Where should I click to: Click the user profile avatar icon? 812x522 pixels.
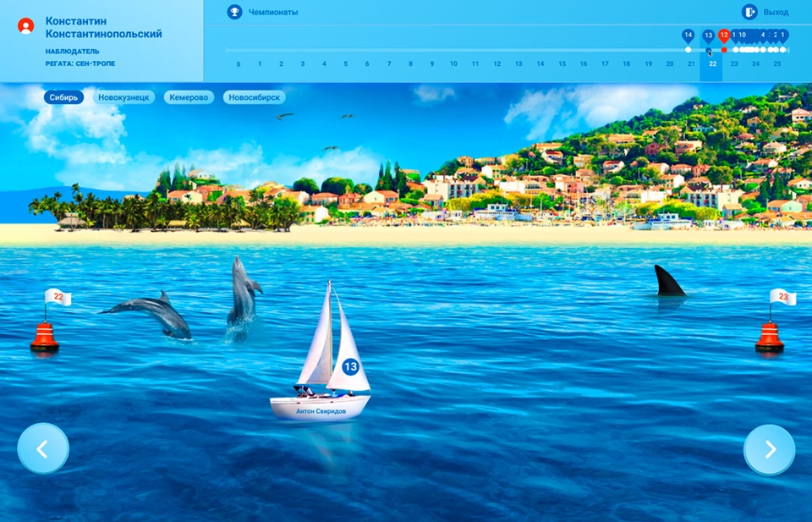click(x=26, y=26)
